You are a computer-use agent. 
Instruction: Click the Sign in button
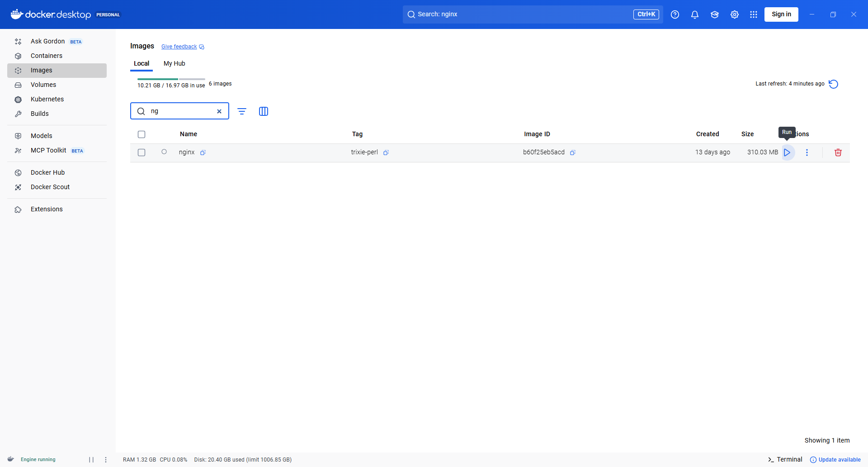coord(781,14)
